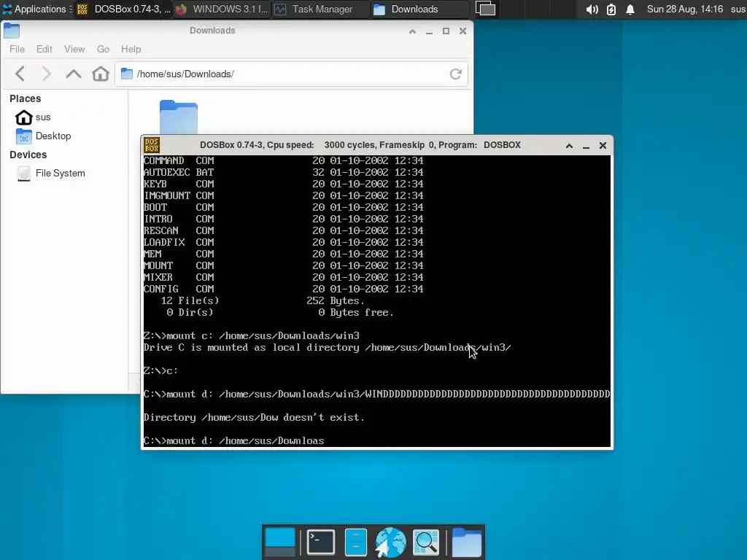
Task: Click "doesn't exist" error line in DOSBox
Action: [254, 418]
